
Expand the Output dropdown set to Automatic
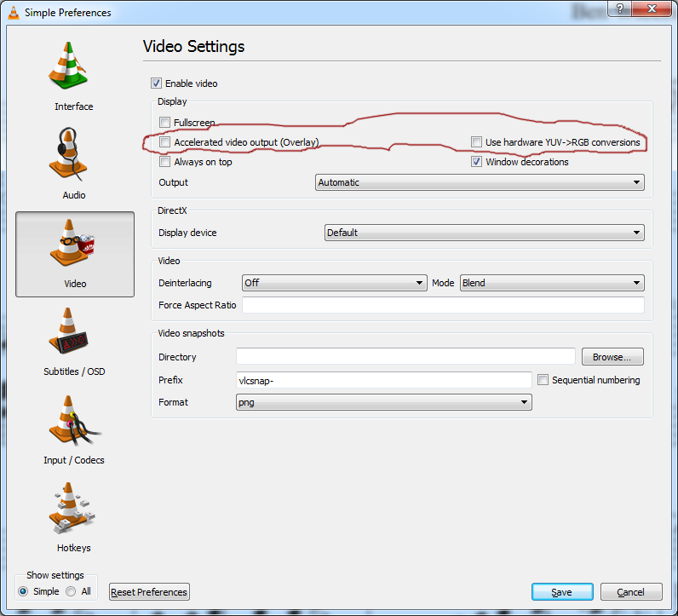click(x=480, y=182)
